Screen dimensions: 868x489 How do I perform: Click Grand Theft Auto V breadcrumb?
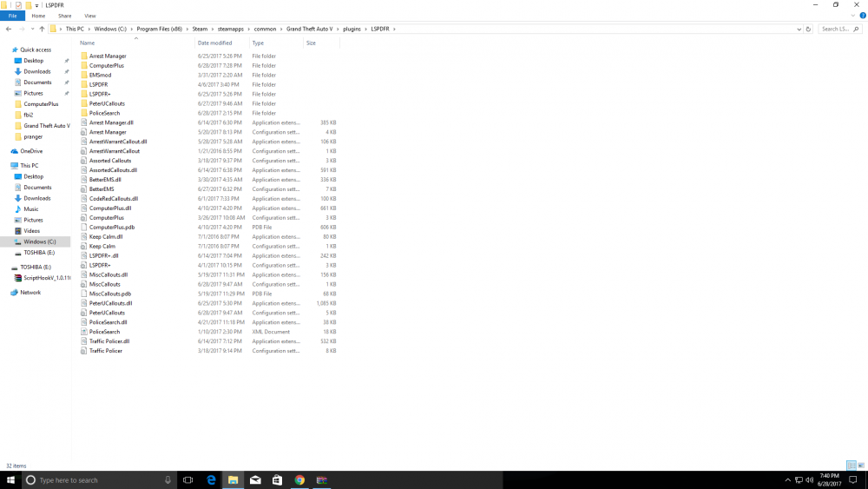click(310, 29)
